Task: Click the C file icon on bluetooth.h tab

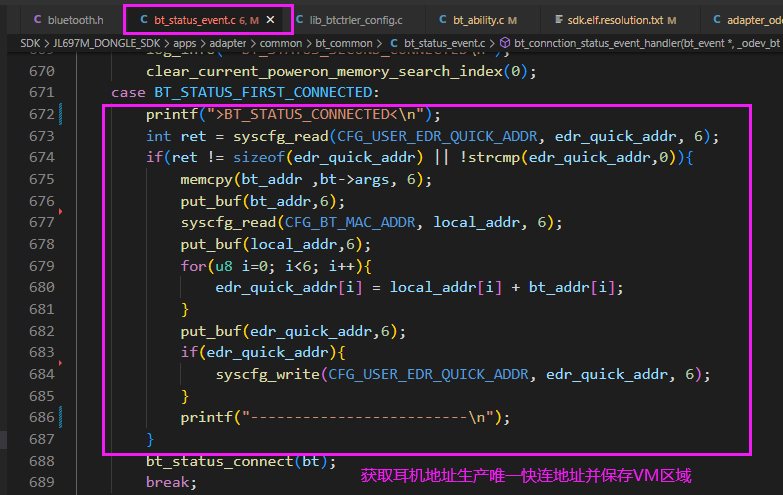Action: [x=37, y=19]
